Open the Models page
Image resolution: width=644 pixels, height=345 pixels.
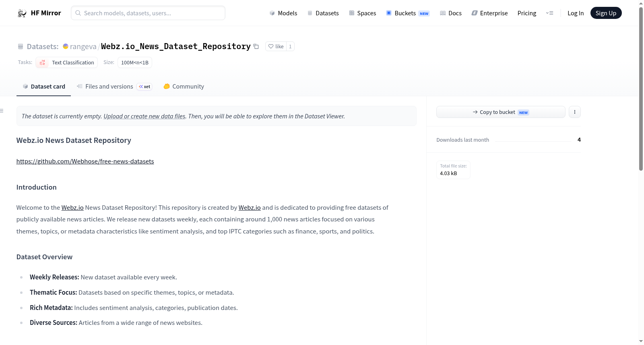283,13
